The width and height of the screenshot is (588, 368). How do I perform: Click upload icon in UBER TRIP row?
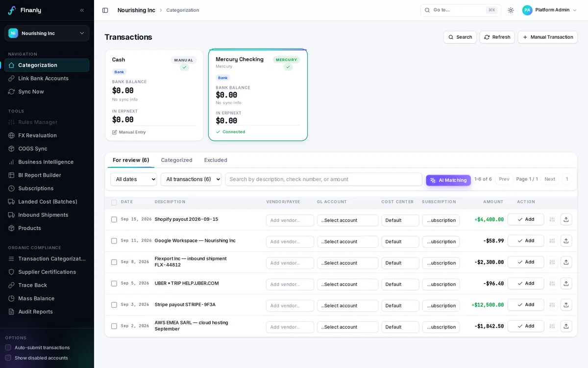[x=566, y=284]
